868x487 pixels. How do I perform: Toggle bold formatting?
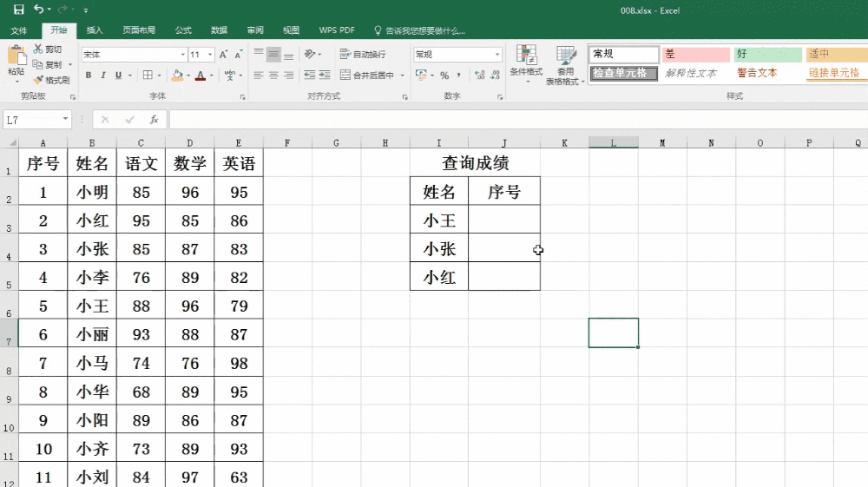click(x=88, y=76)
